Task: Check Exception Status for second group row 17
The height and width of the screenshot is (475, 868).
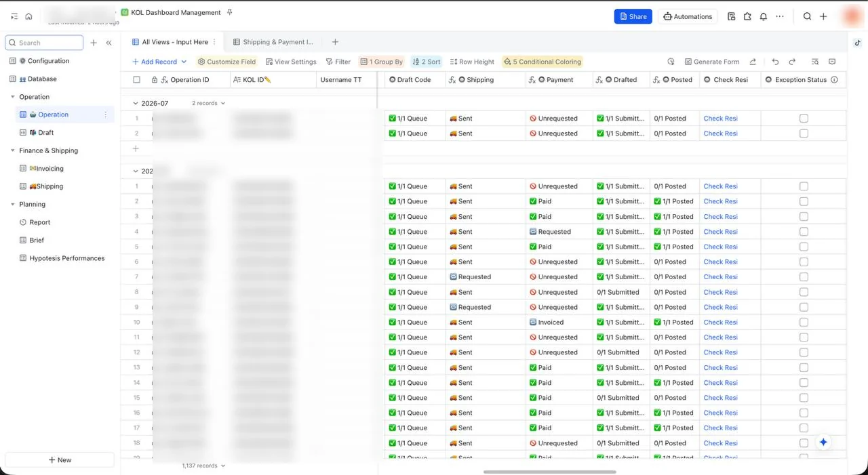Action: click(x=804, y=428)
